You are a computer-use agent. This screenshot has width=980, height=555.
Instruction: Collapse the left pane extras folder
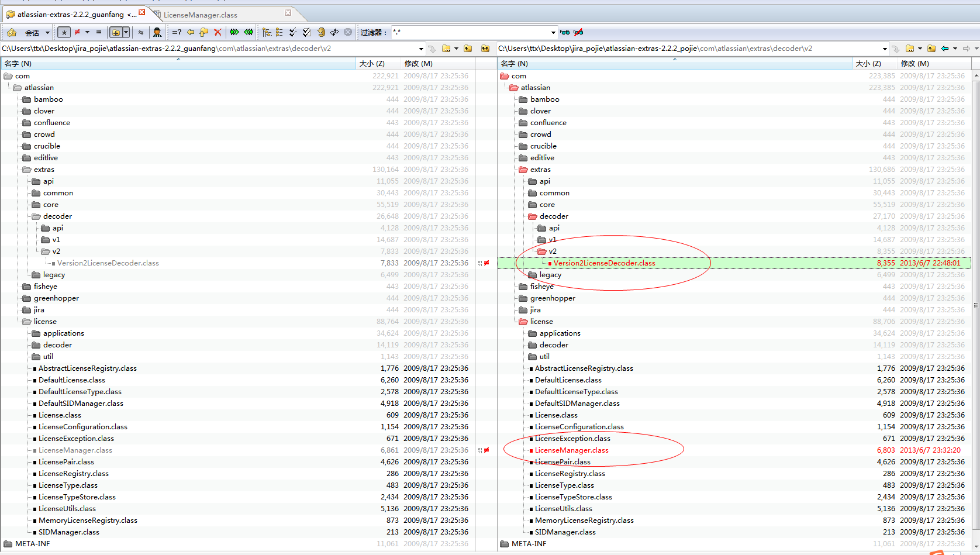pyautogui.click(x=26, y=170)
